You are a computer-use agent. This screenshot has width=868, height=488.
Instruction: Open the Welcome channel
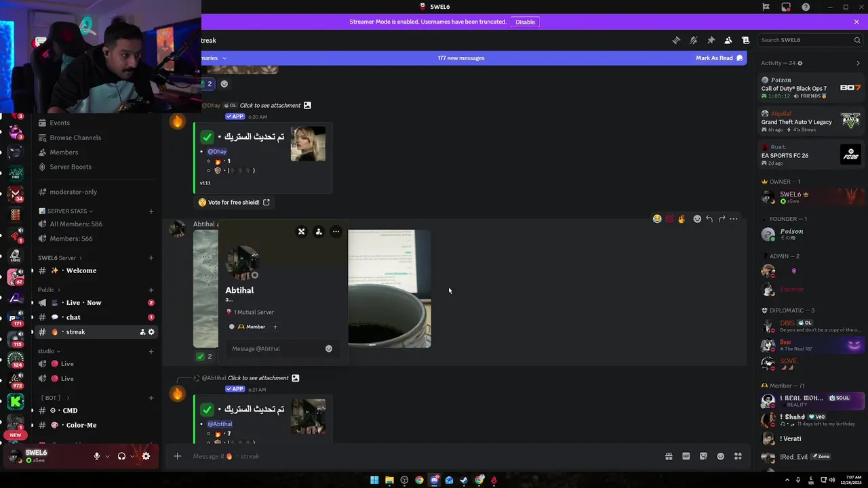pos(95,270)
